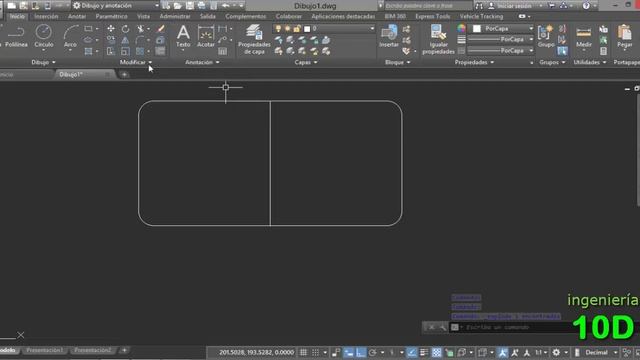Toggle object snap tracking in status bar
Screen dimensions: 640x360
point(411,352)
